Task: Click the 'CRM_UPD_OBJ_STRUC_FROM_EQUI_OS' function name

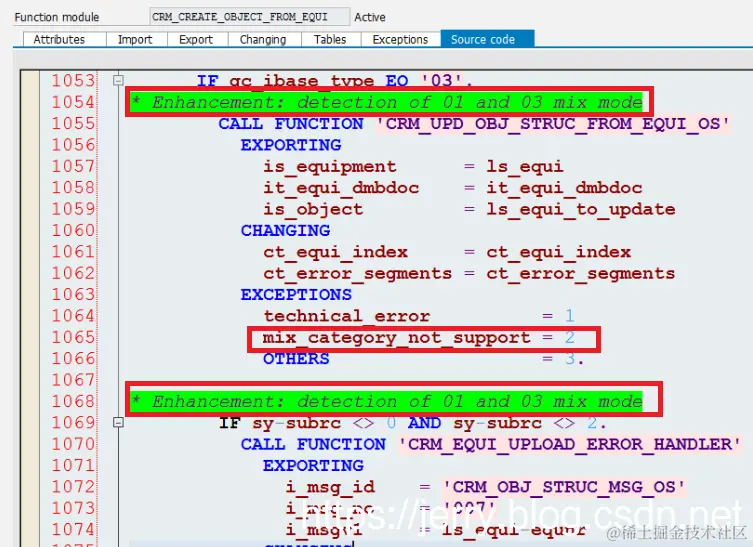Action: 553,124
